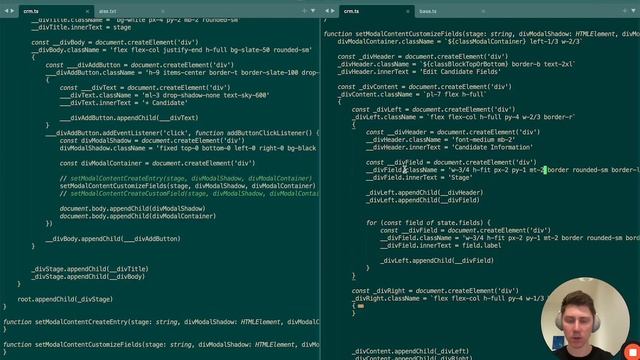640x360 pixels.
Task: Close the .txt tab in left pane
Action: click(163, 11)
